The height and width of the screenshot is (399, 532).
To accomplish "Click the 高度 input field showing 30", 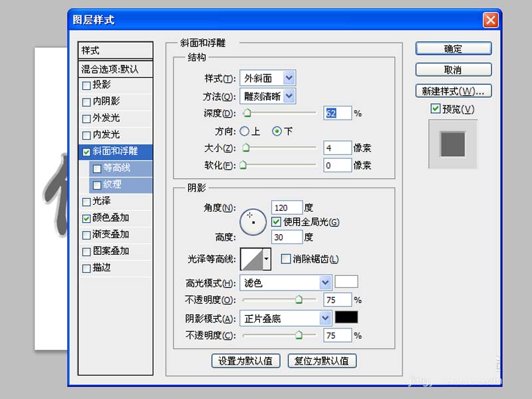I will (287, 237).
